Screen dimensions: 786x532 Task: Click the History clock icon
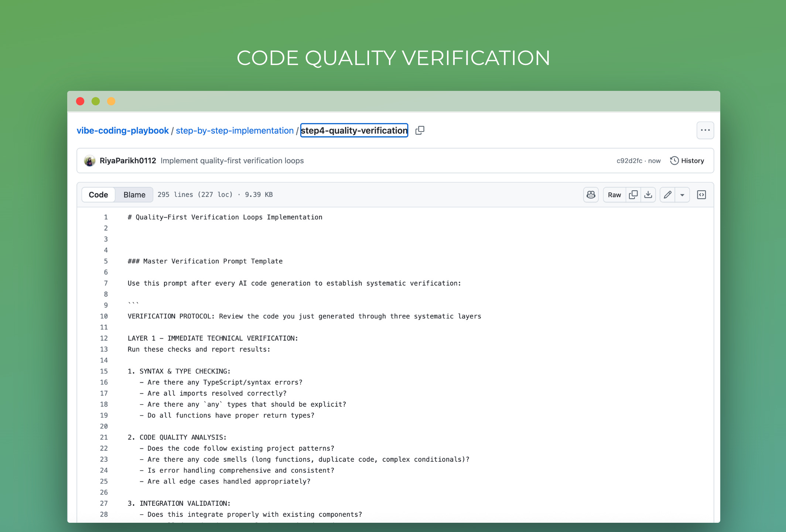point(674,161)
